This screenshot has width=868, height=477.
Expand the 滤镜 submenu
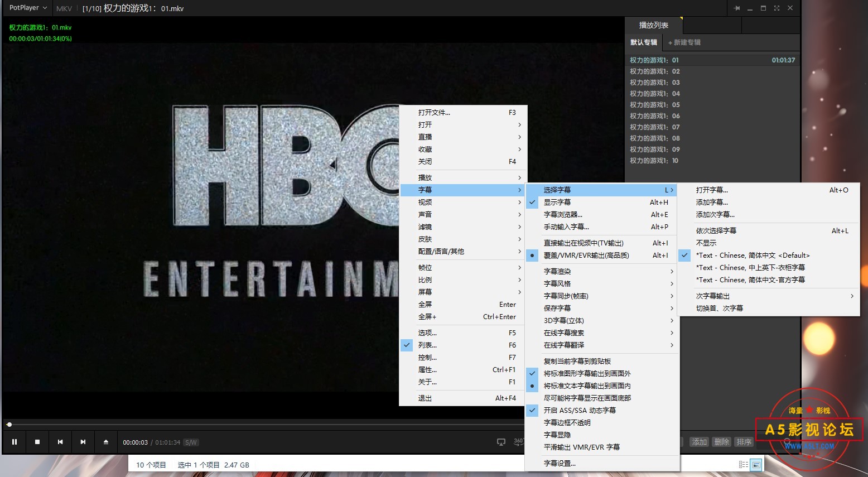click(463, 227)
